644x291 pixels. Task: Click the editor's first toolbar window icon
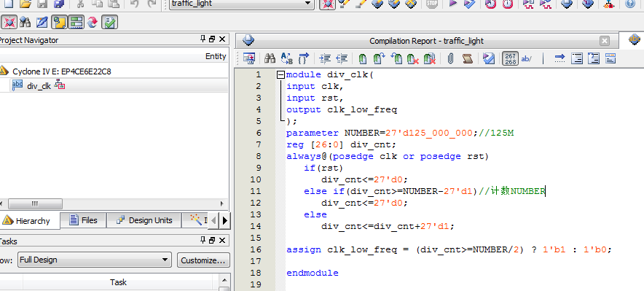pos(248,58)
